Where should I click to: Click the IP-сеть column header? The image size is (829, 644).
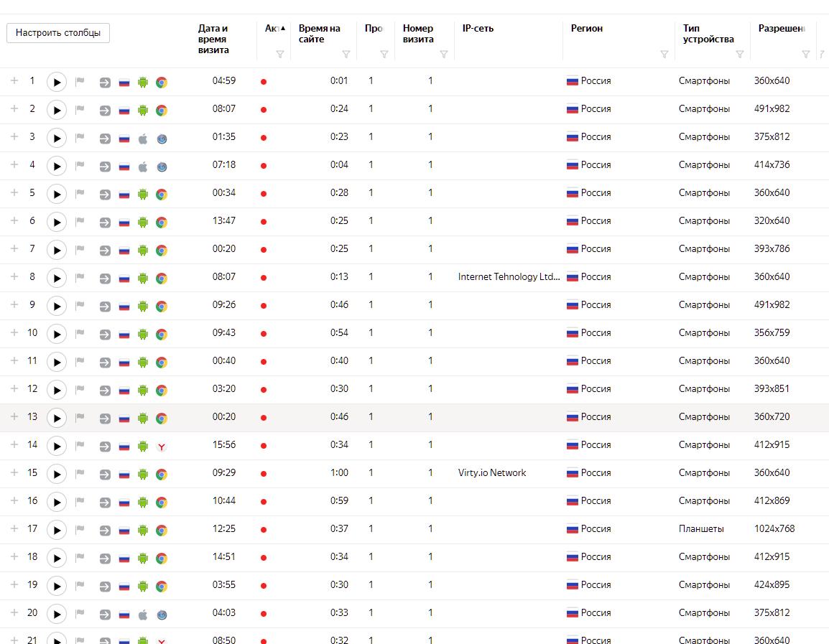[x=478, y=29]
